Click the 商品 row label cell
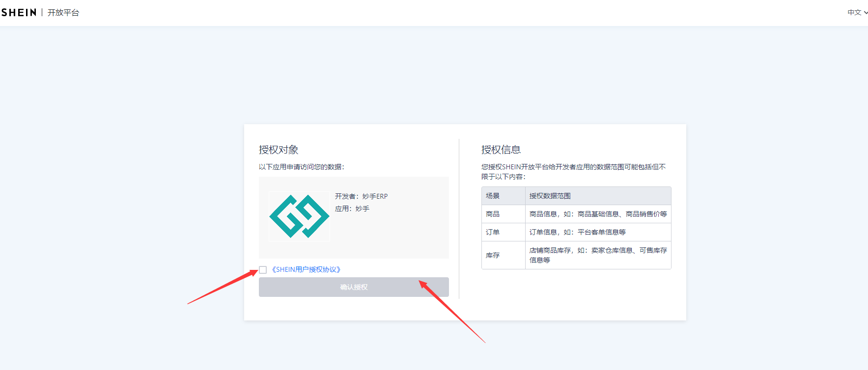The height and width of the screenshot is (370, 868). (504, 214)
